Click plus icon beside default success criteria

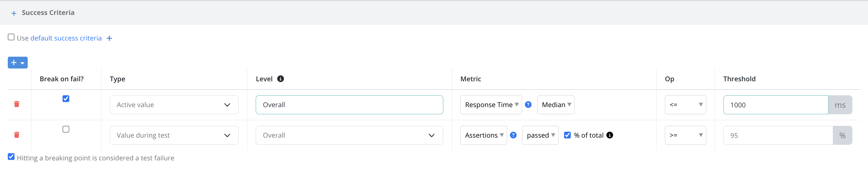click(109, 38)
